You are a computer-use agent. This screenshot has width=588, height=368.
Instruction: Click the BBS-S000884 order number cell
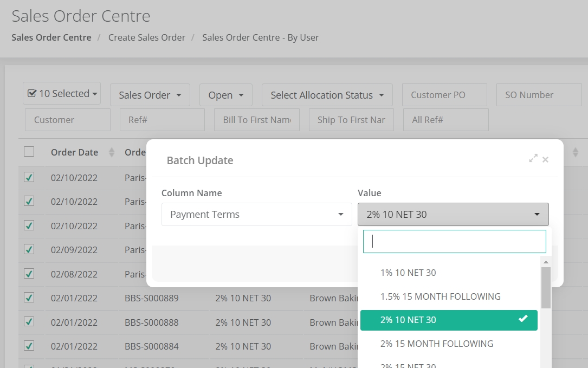pyautogui.click(x=152, y=346)
